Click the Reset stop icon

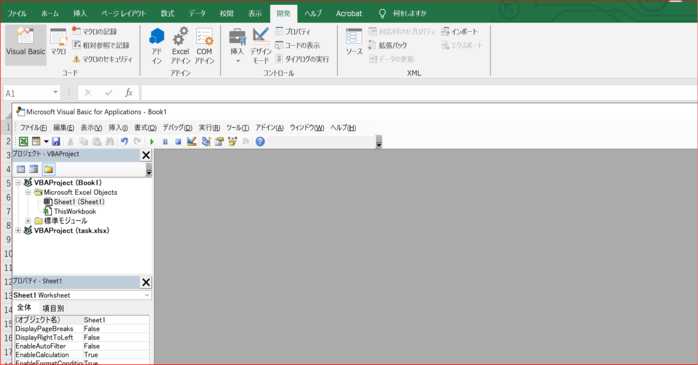coord(178,142)
